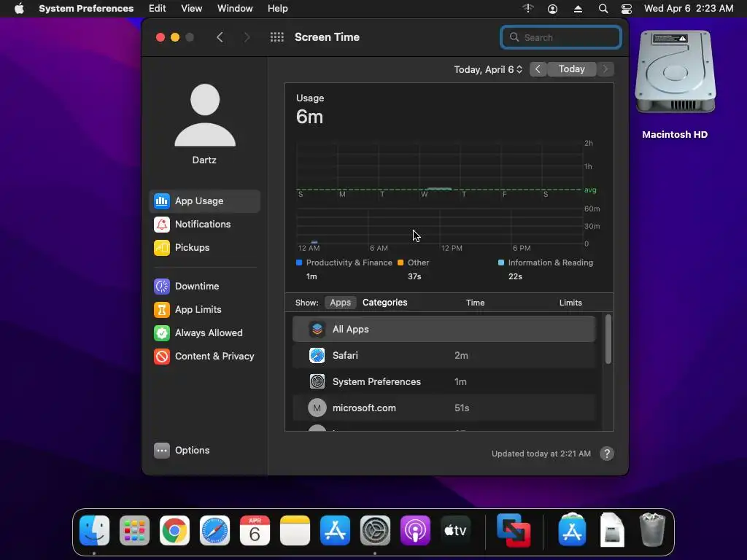The width and height of the screenshot is (747, 560).
Task: Open Apple TV from the Dock
Action: click(455, 531)
